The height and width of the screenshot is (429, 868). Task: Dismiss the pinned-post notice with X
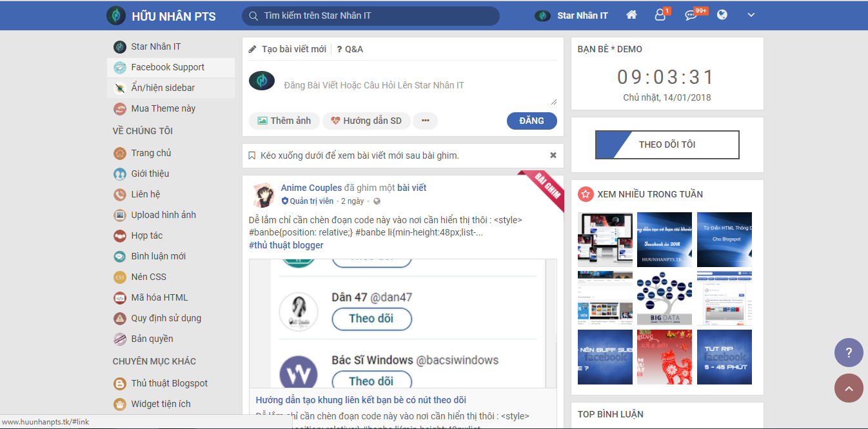[553, 155]
